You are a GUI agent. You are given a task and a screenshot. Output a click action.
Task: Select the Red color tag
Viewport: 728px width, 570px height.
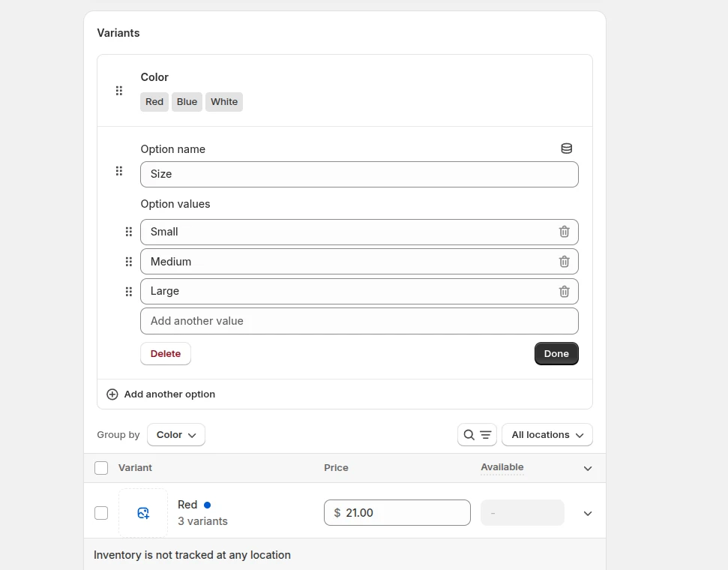pyautogui.click(x=154, y=102)
